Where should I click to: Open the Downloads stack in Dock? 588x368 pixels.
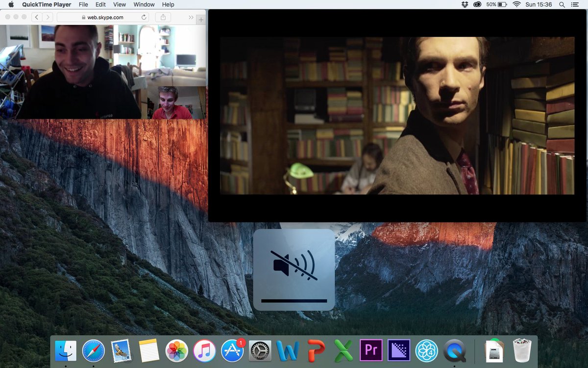[494, 351]
